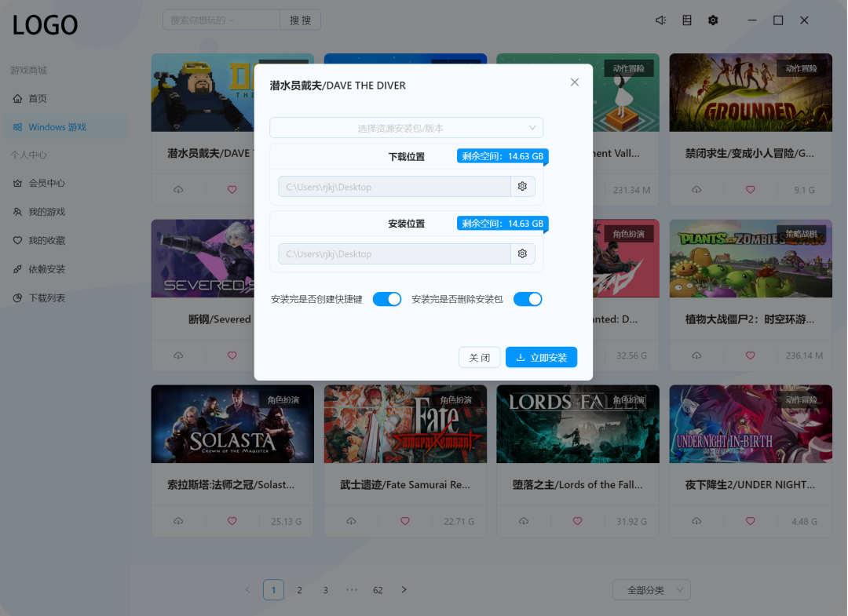Screen dimensions: 848x616
Task: Toggle create shortcut after install switch
Action: point(387,299)
